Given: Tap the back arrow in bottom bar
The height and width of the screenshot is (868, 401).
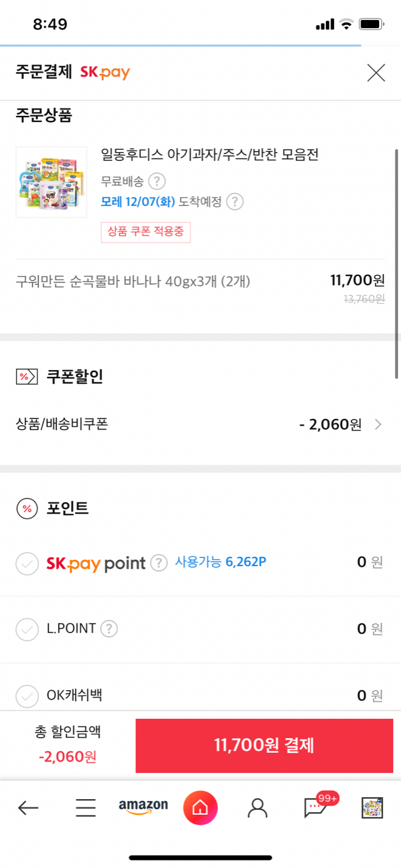Looking at the screenshot, I should click(x=28, y=808).
